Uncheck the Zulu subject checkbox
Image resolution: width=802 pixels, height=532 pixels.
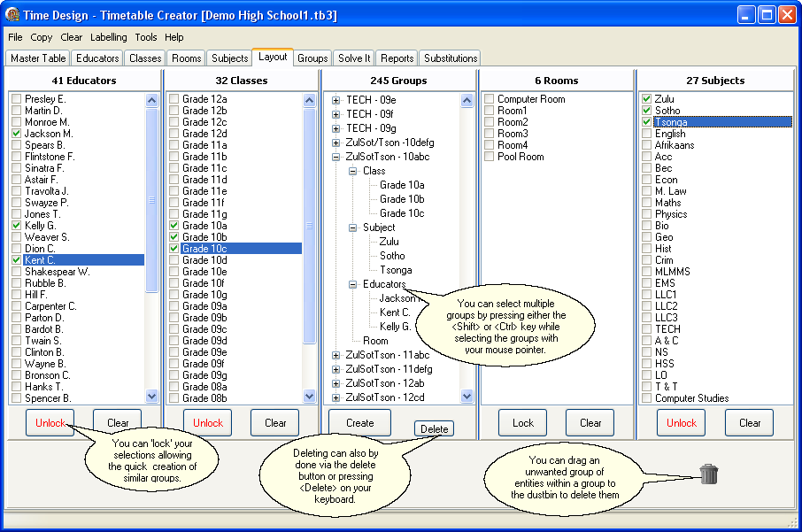click(x=646, y=99)
